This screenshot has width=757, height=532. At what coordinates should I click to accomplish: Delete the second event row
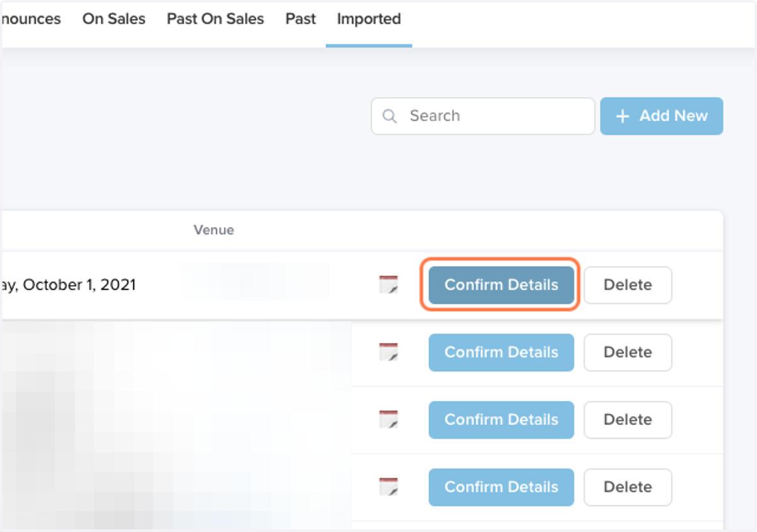pyautogui.click(x=628, y=352)
